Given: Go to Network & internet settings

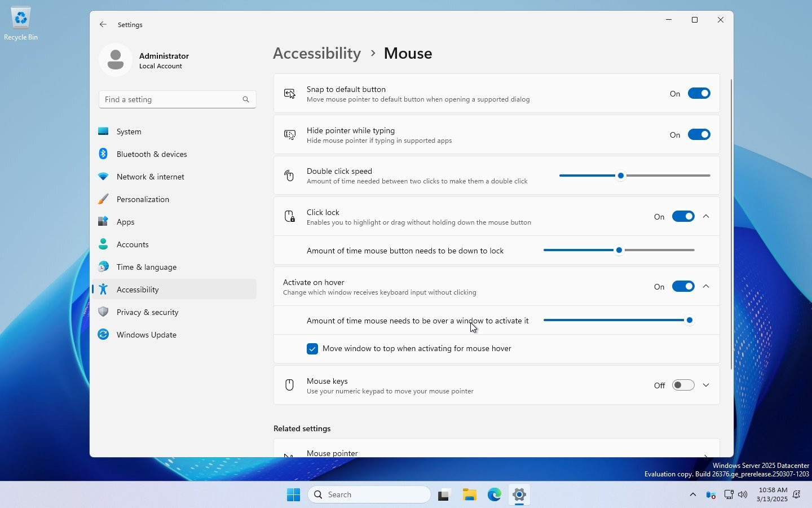Looking at the screenshot, I should coord(175,177).
